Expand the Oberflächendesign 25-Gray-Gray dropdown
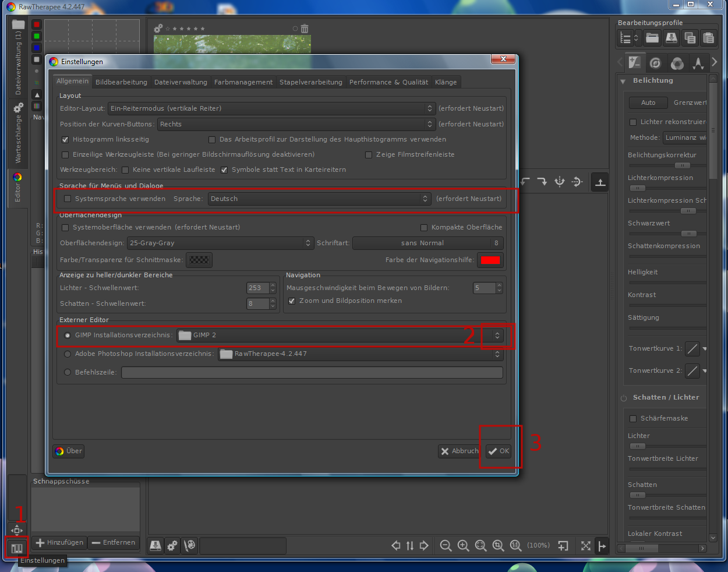Screen dimensions: 728x572 (x=220, y=243)
